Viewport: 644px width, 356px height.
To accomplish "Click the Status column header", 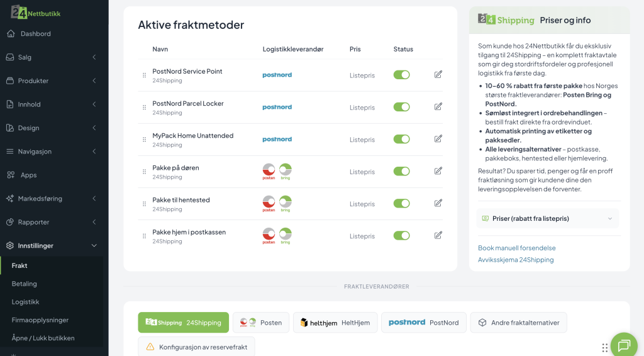I will pos(403,49).
